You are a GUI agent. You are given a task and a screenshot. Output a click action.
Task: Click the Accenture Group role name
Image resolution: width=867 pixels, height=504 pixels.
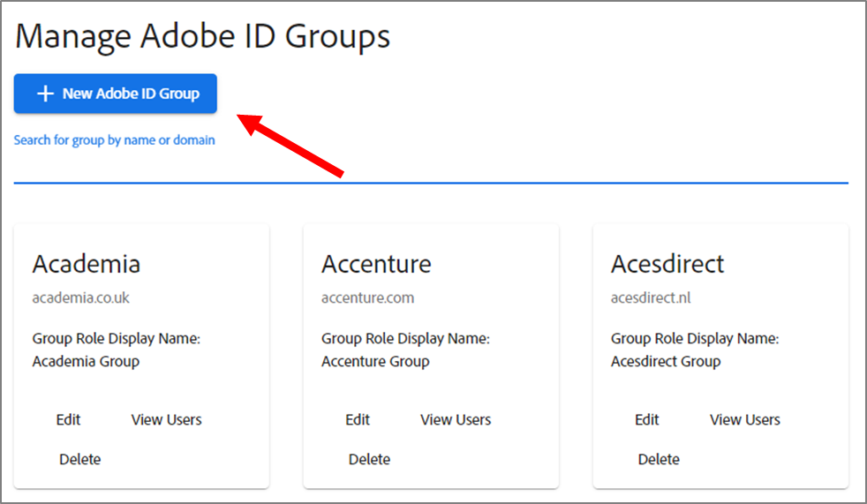(375, 361)
